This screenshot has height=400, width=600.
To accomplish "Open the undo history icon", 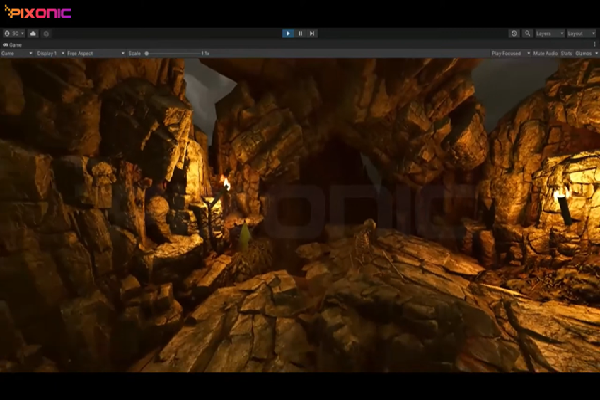I will 514,33.
